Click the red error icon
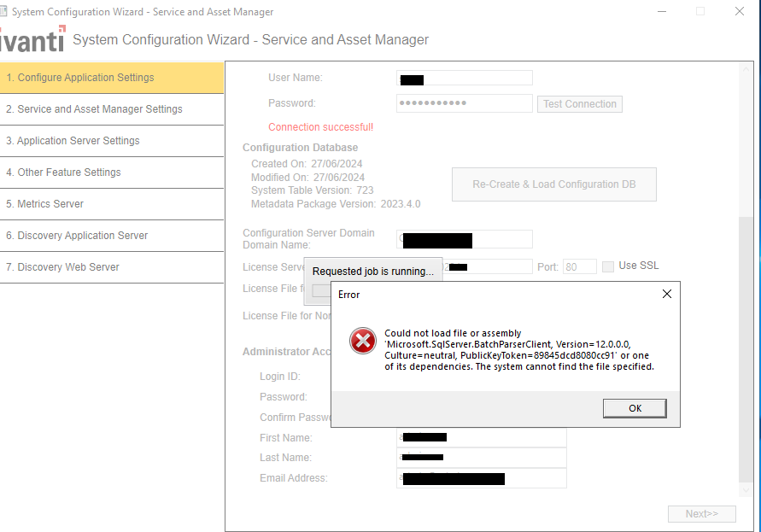 [x=362, y=341]
